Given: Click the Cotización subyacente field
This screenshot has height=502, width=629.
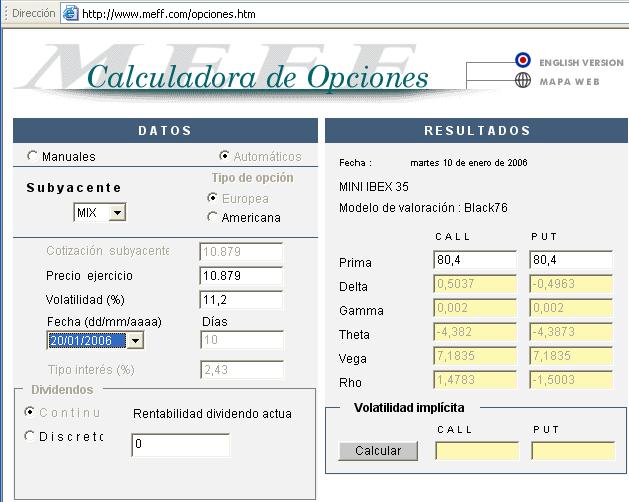Looking at the screenshot, I should pos(241,252).
